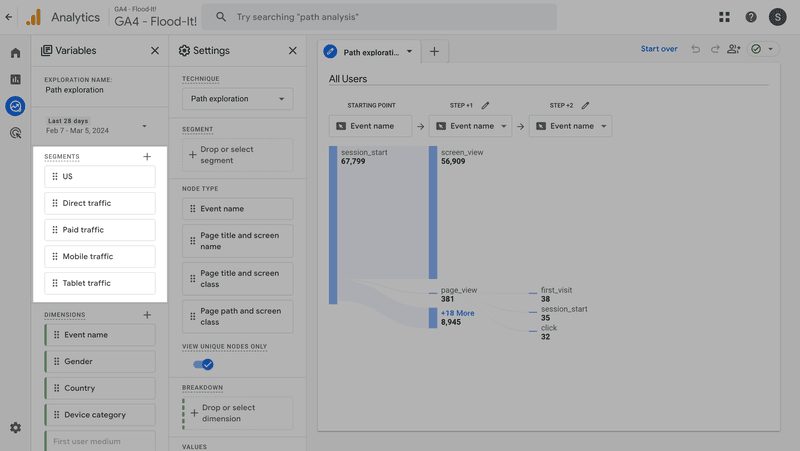Viewport: 800px width, 451px height.
Task: Add a new exploration tab
Action: point(434,51)
